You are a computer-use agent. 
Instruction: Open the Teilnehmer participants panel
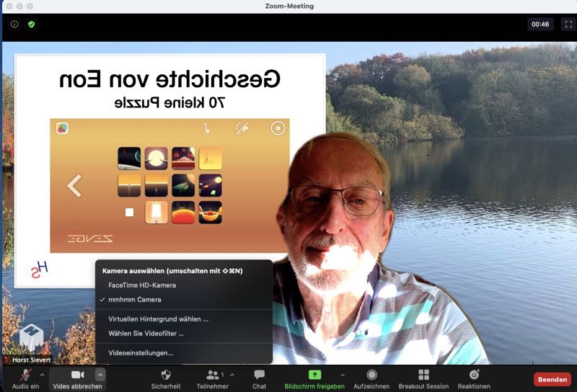[x=213, y=375]
